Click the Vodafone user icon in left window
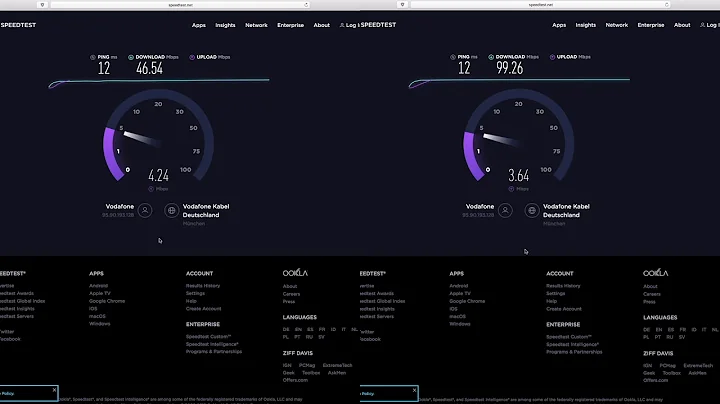 (145, 211)
